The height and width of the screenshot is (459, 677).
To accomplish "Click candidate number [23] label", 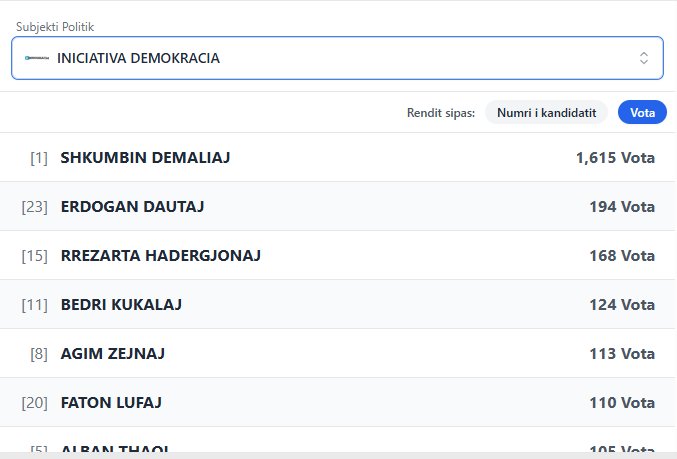I will [35, 207].
